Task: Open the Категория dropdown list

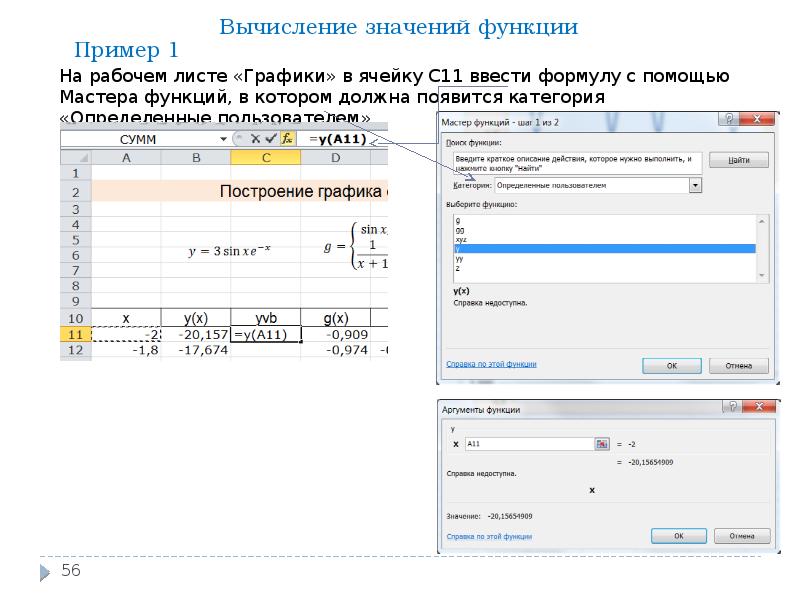Action: (695, 185)
